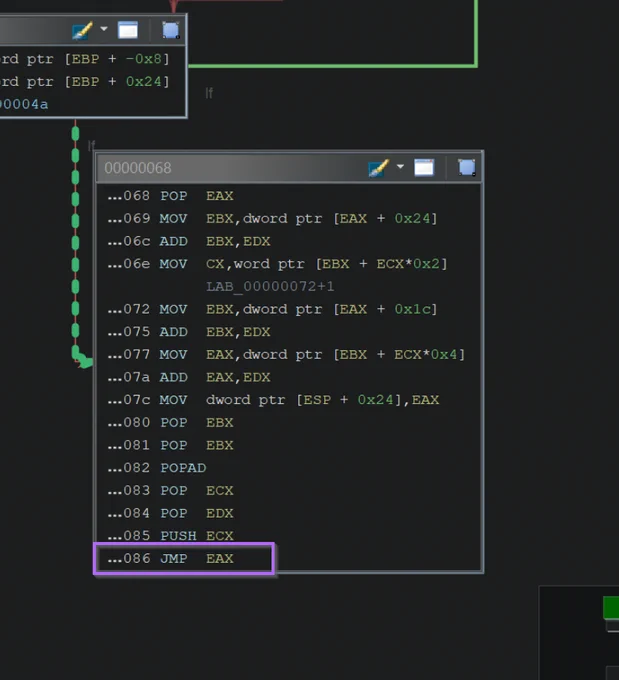The image size is (619, 680).
Task: Select the MOV EAX,dword ptr [EBX + ECX*0x4] line
Action: coord(286,354)
